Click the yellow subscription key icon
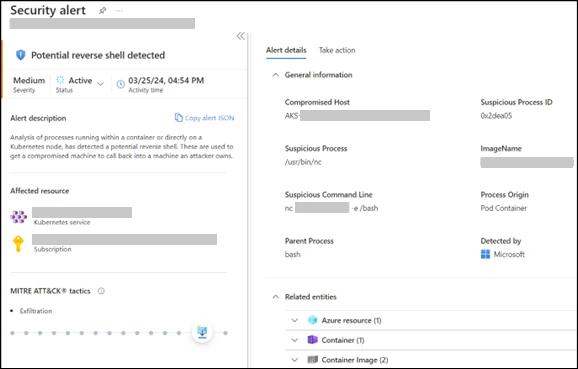 tap(18, 244)
